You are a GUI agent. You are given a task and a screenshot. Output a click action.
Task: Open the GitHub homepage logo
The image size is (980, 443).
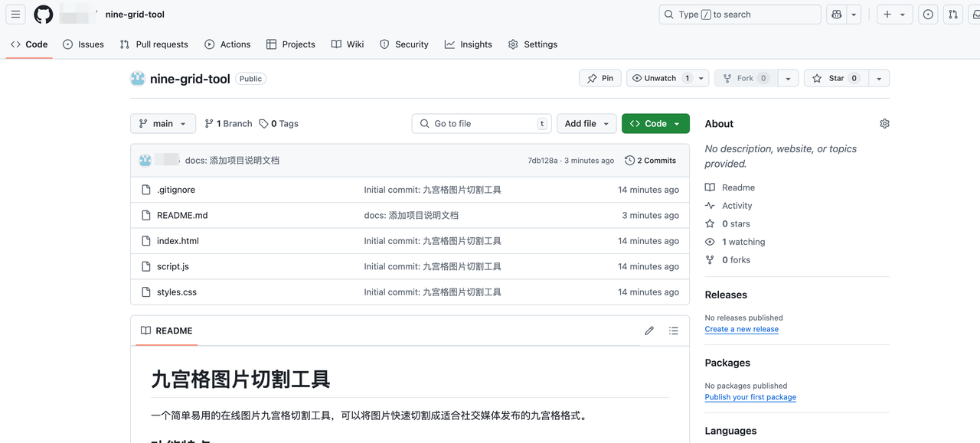coord(44,15)
